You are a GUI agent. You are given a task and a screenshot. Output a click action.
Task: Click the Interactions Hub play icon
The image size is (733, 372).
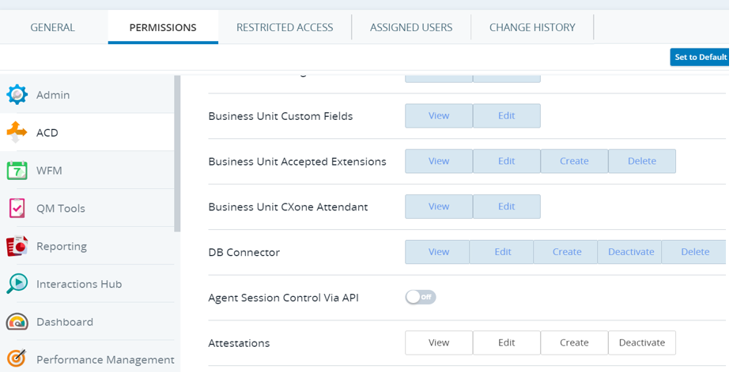coord(17,284)
